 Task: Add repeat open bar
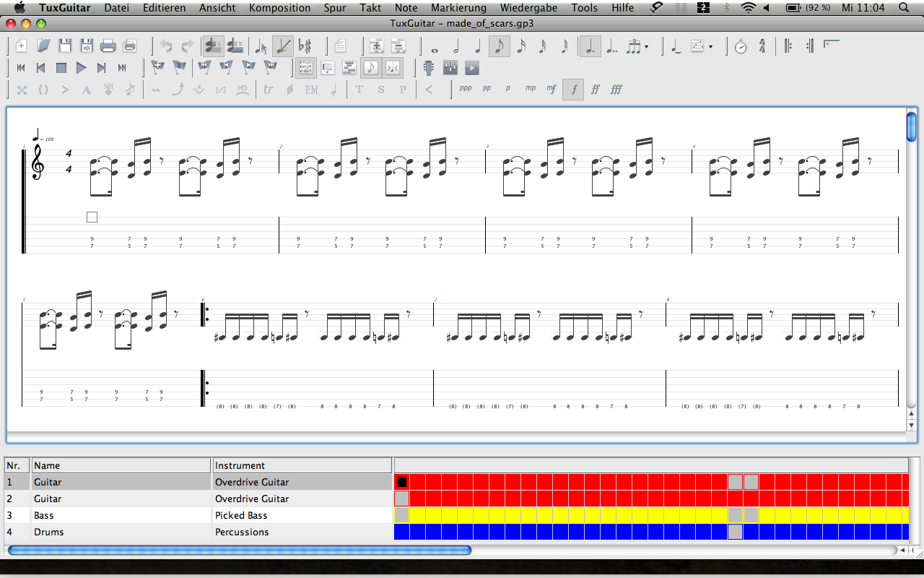pos(788,46)
